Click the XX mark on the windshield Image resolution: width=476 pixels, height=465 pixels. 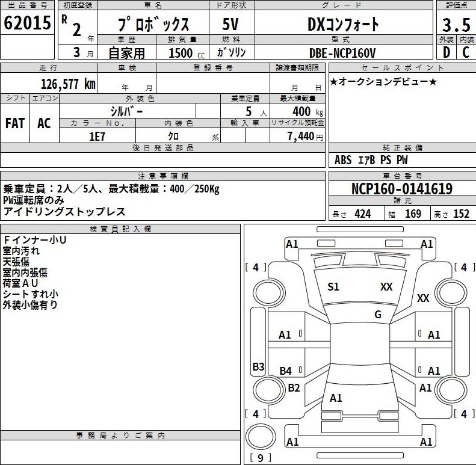[386, 287]
